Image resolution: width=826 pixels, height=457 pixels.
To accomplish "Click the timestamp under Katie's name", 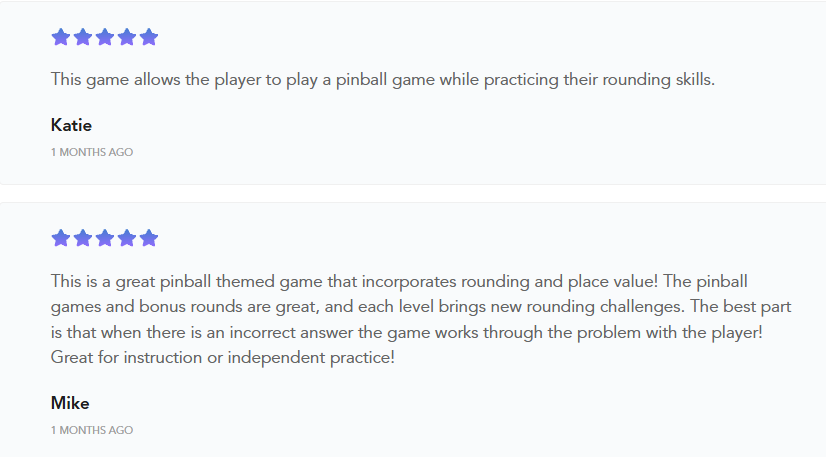I will tap(92, 153).
